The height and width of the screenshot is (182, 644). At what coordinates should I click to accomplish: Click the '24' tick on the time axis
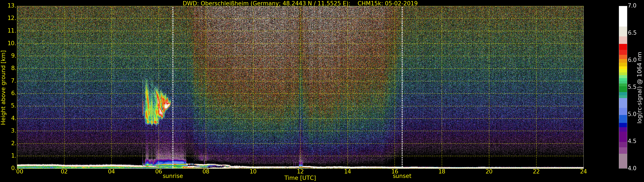point(583,172)
